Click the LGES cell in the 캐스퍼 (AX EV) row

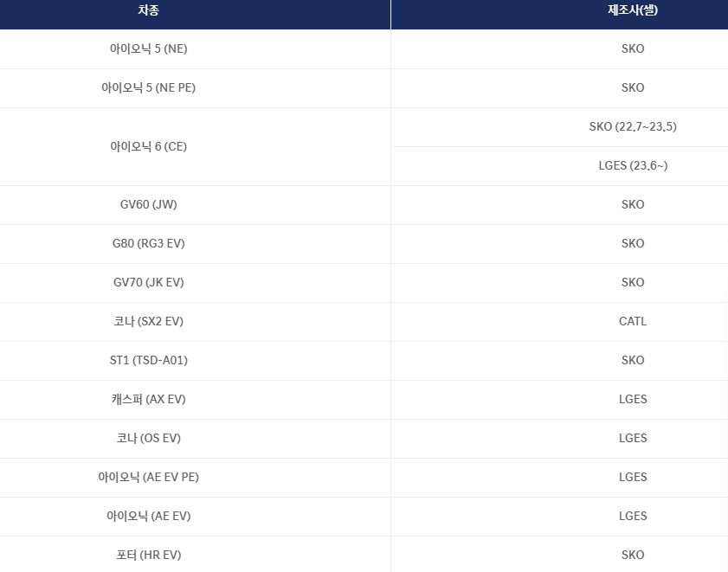[633, 399]
